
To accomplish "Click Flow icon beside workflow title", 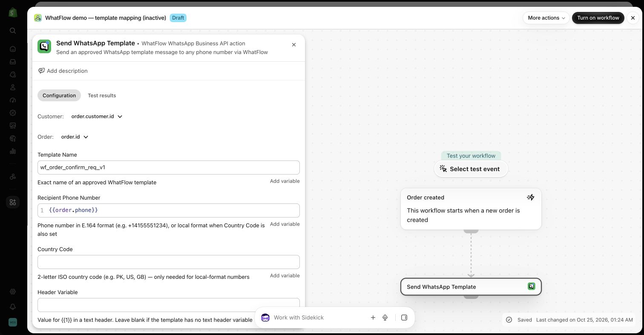I will [x=38, y=18].
